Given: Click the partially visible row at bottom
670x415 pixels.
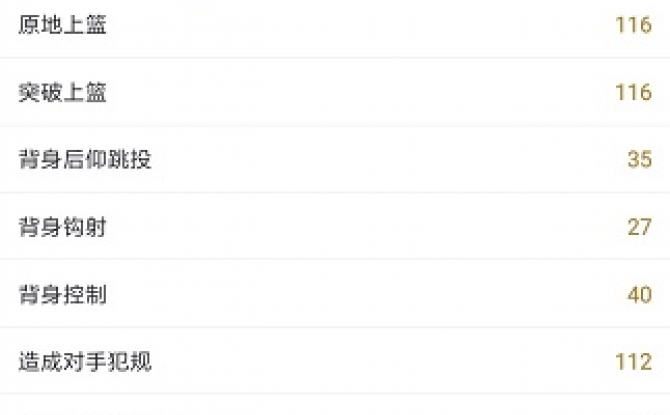Looking at the screenshot, I should 335,405.
